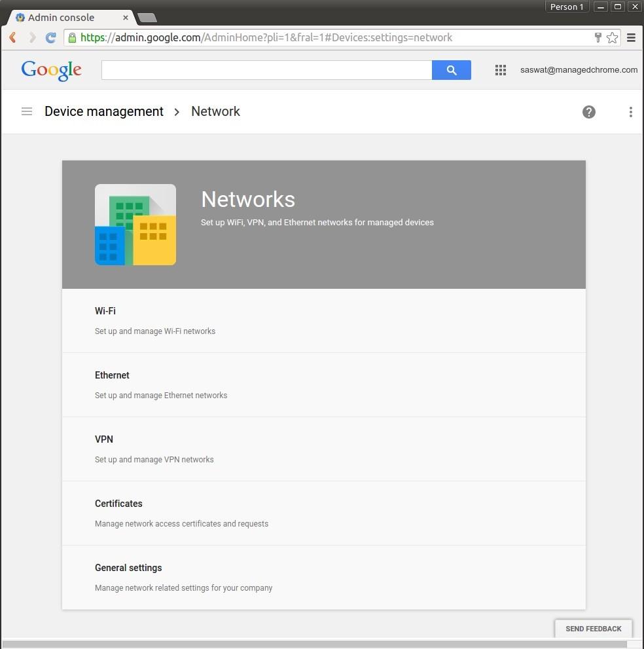The height and width of the screenshot is (649, 644).
Task: Open the hamburger navigation menu beside Device management
Action: pos(27,112)
